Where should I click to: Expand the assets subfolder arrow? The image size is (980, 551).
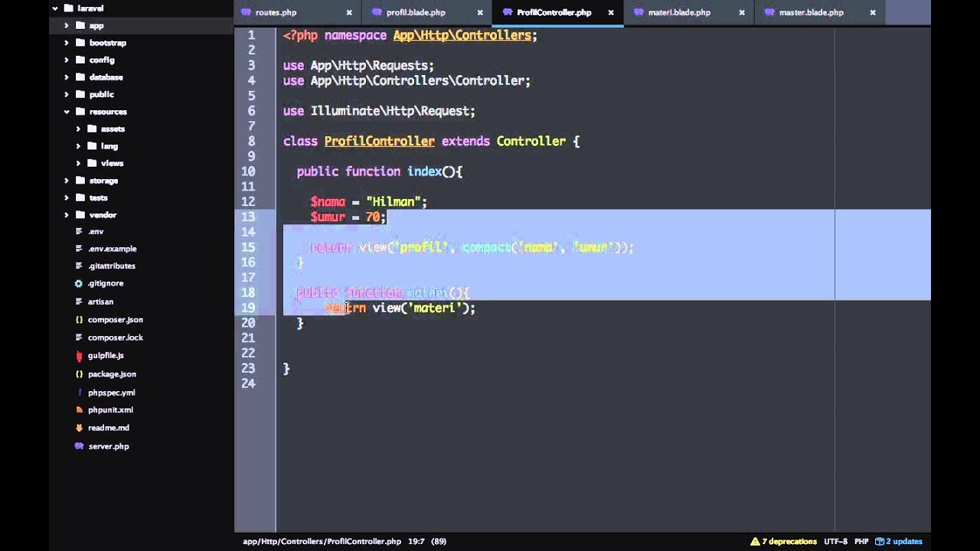click(x=78, y=129)
